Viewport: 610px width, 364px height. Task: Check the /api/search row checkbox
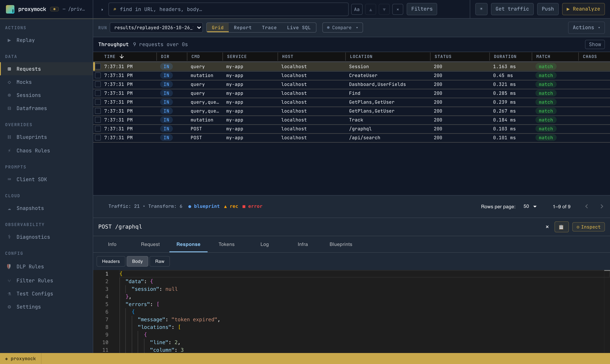[x=98, y=138]
